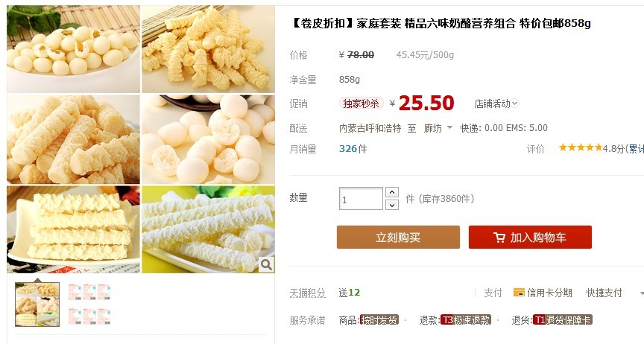This screenshot has width=644, height=344.
Task: Select the second thumbnail with certificates
Action: click(x=89, y=305)
